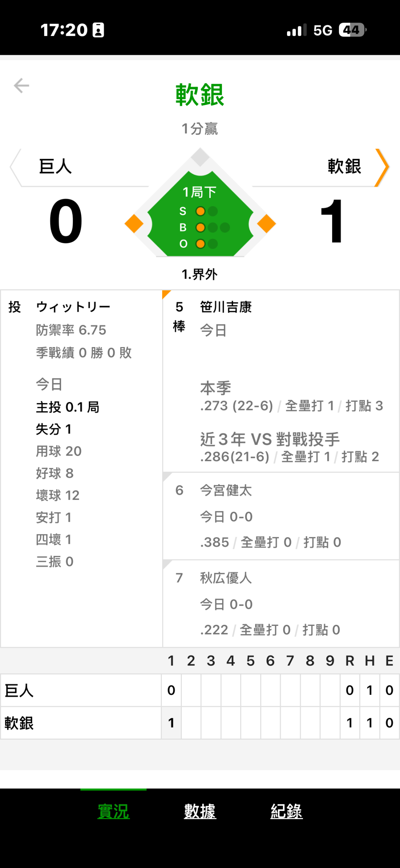The height and width of the screenshot is (868, 400).
Task: Tap the orange third base diamond
Action: (134, 224)
